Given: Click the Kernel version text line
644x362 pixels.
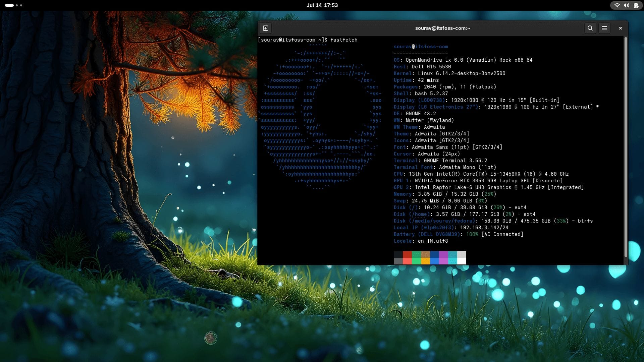Looking at the screenshot, I should coord(449,73).
